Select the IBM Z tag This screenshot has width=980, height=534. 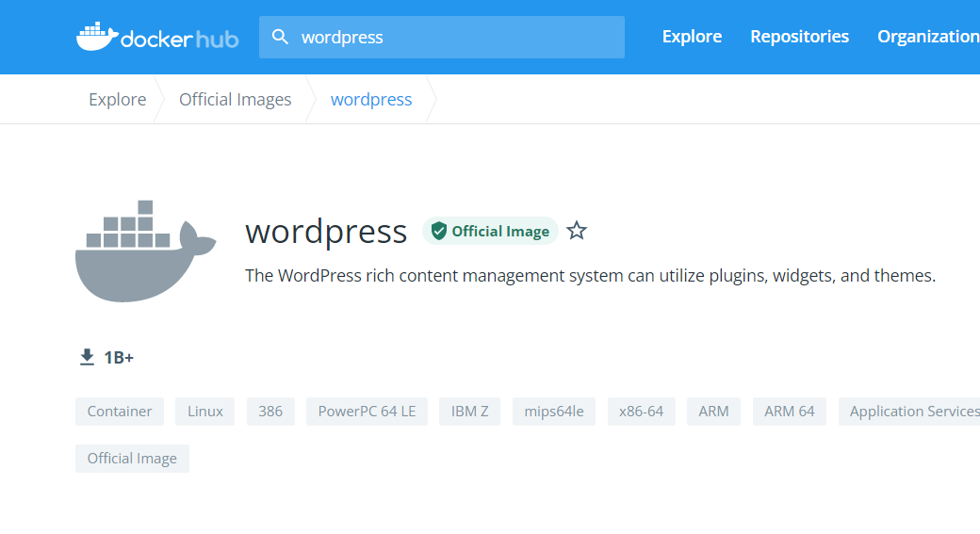pos(469,412)
